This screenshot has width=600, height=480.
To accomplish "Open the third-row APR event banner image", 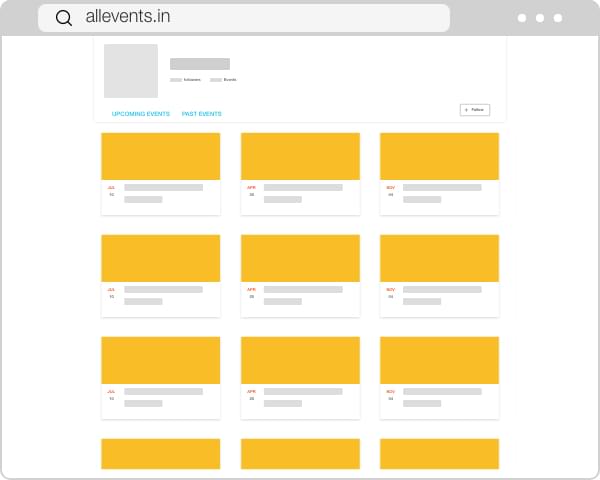I will [300, 360].
